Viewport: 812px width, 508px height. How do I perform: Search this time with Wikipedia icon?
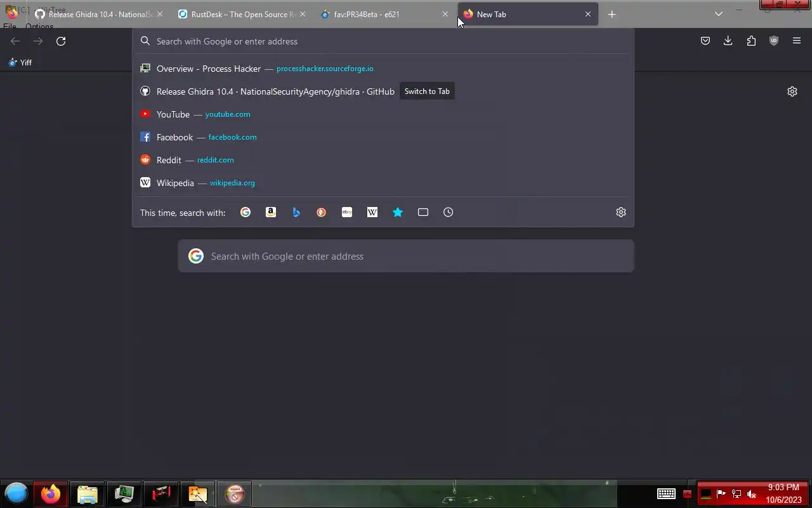pos(372,213)
